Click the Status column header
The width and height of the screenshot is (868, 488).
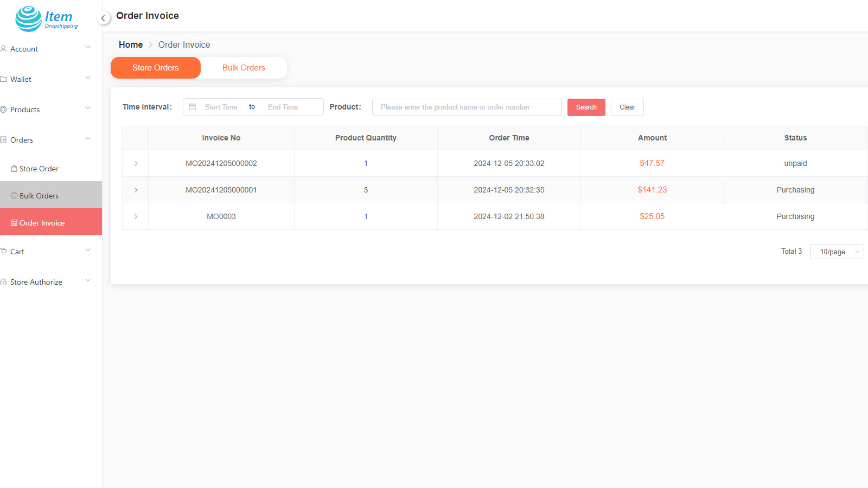point(795,138)
